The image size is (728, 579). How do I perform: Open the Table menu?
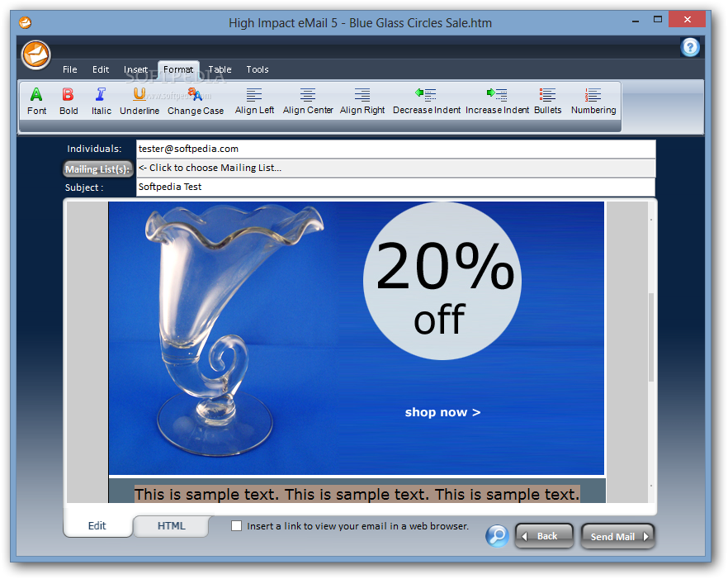point(220,69)
